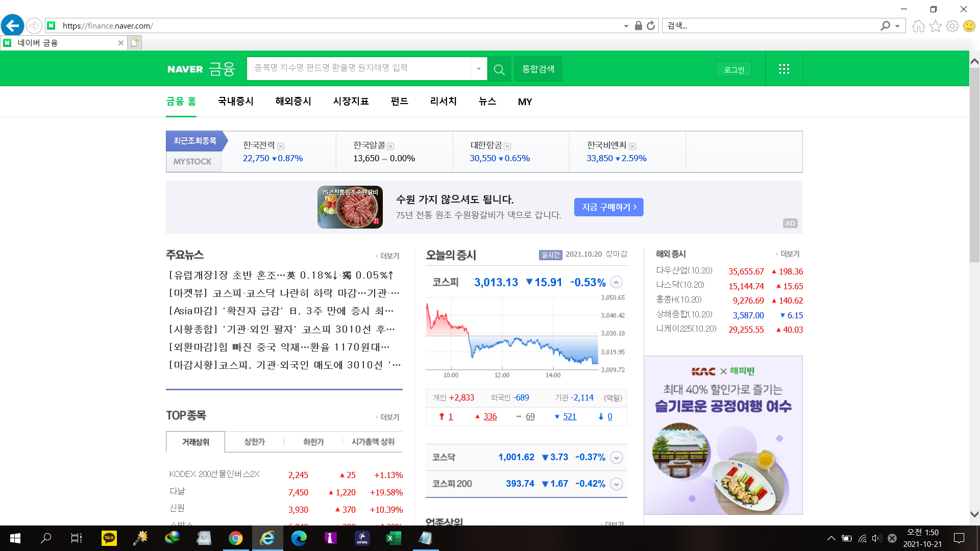Expand the 코스피200 index row
980x551 pixels.
616,484
